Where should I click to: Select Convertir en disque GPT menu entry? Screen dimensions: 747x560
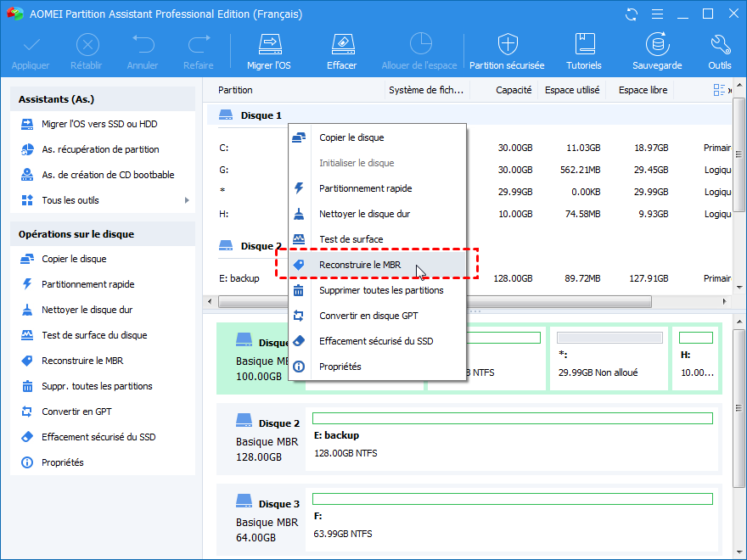click(368, 316)
